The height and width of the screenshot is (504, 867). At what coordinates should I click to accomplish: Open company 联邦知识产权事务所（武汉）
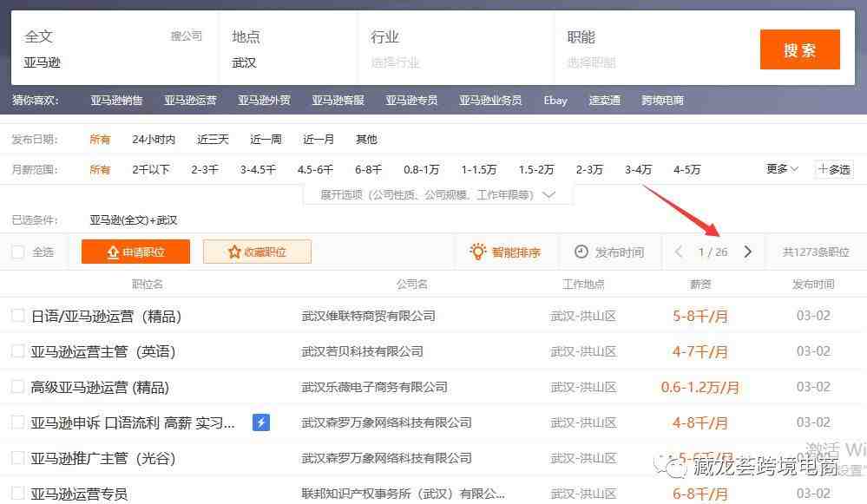coord(403,493)
